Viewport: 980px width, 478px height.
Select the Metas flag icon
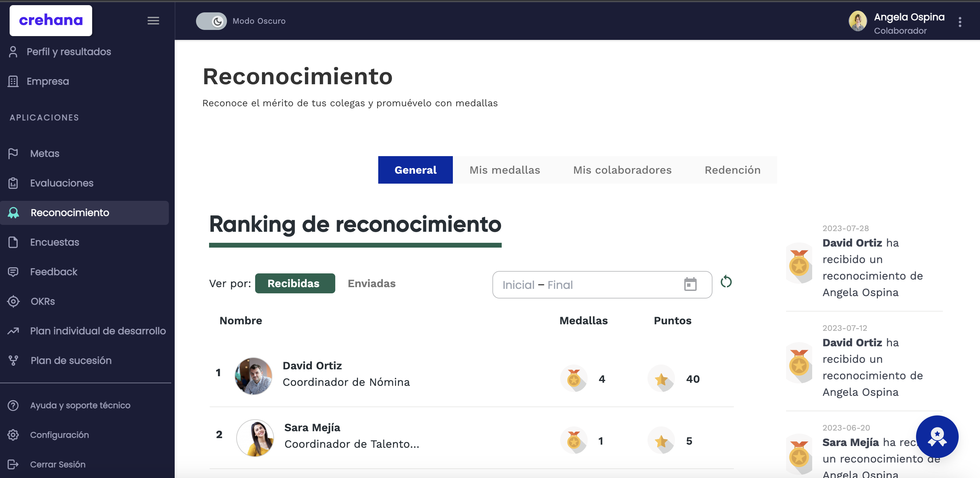(13, 153)
